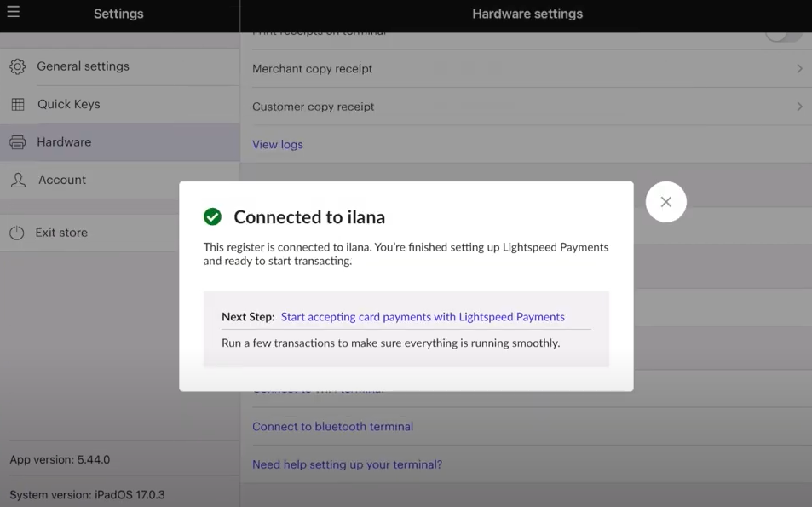
Task: Expand Customer copy receipt chevron
Action: (799, 107)
